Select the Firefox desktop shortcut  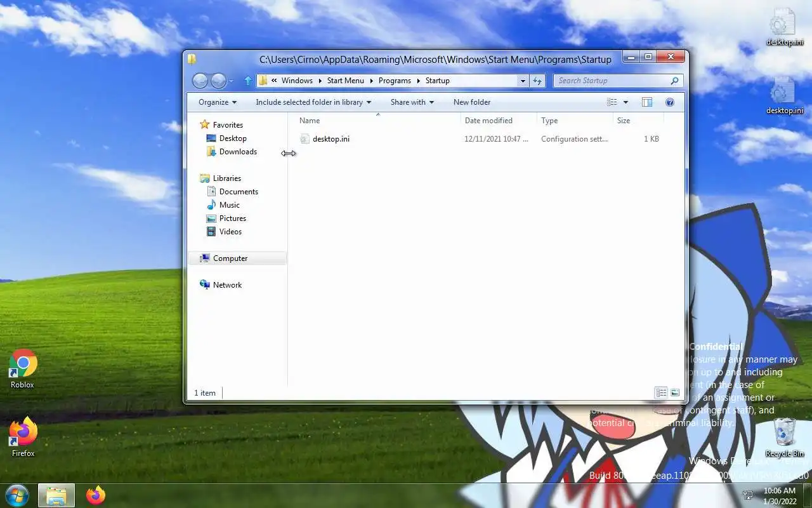(23, 438)
